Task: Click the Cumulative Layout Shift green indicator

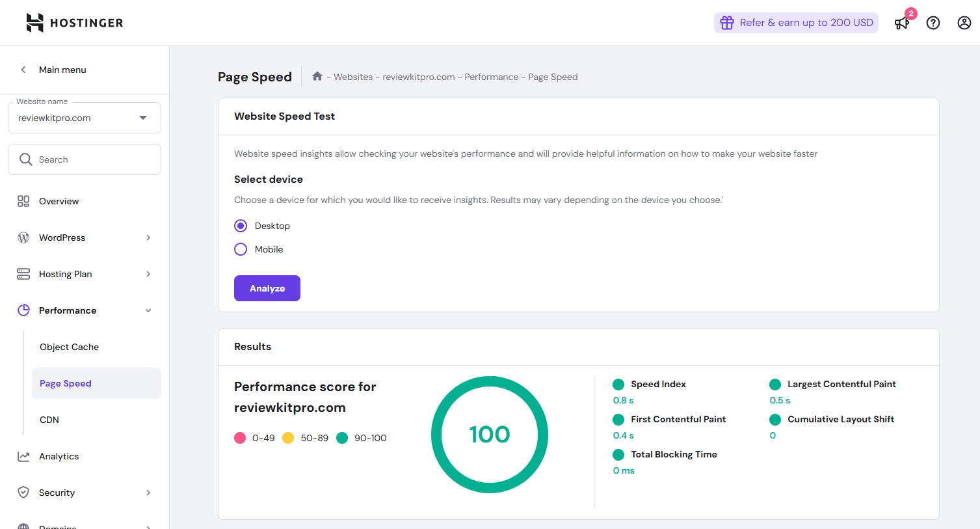Action: [x=775, y=420]
